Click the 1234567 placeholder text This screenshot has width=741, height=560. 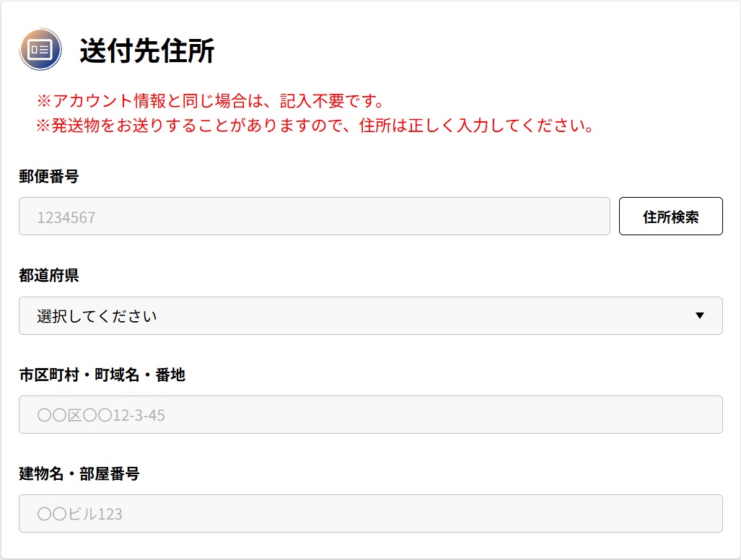pyautogui.click(x=66, y=217)
